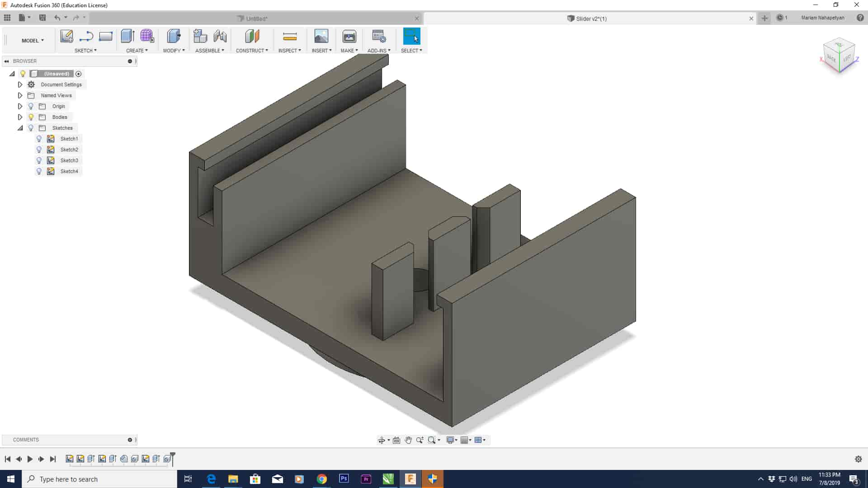Select the Press Pull modify icon
868x488 pixels.
(x=174, y=36)
